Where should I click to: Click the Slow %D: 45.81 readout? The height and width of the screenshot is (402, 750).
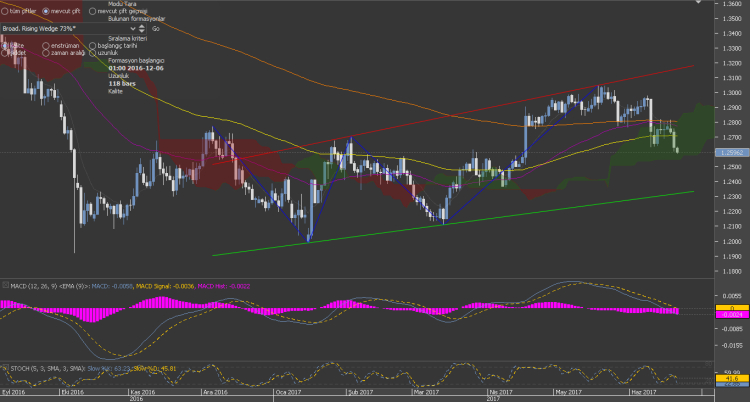[x=154, y=369]
